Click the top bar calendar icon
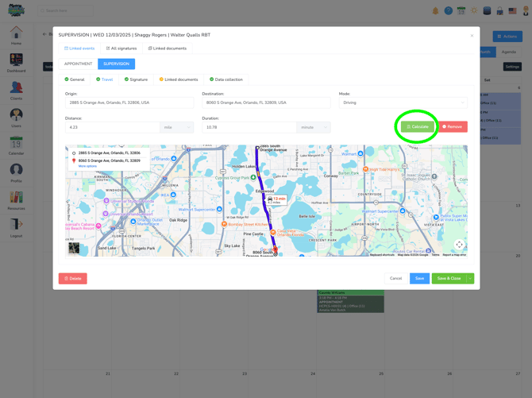532x398 pixels. 461,11
